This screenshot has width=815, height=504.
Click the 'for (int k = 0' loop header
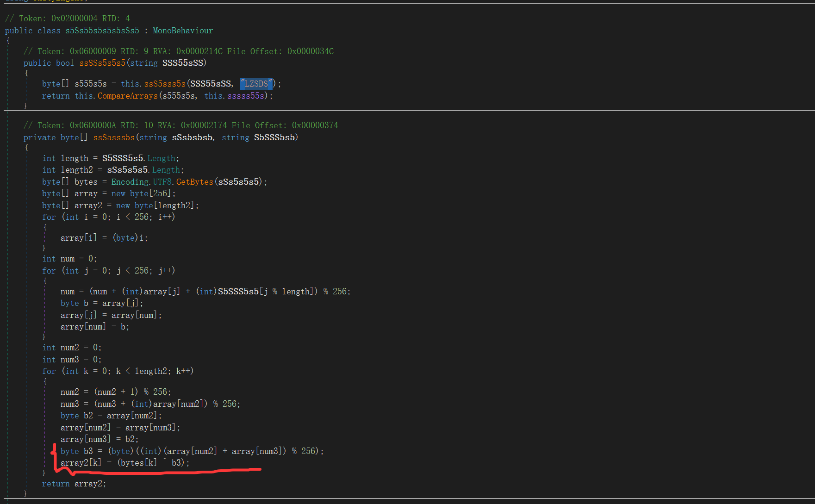coord(118,371)
